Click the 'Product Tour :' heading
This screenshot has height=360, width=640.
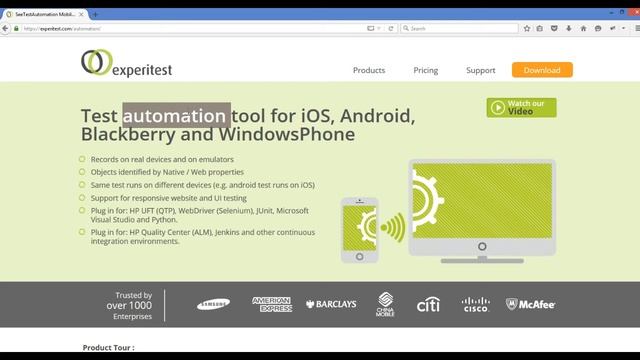coord(109,348)
